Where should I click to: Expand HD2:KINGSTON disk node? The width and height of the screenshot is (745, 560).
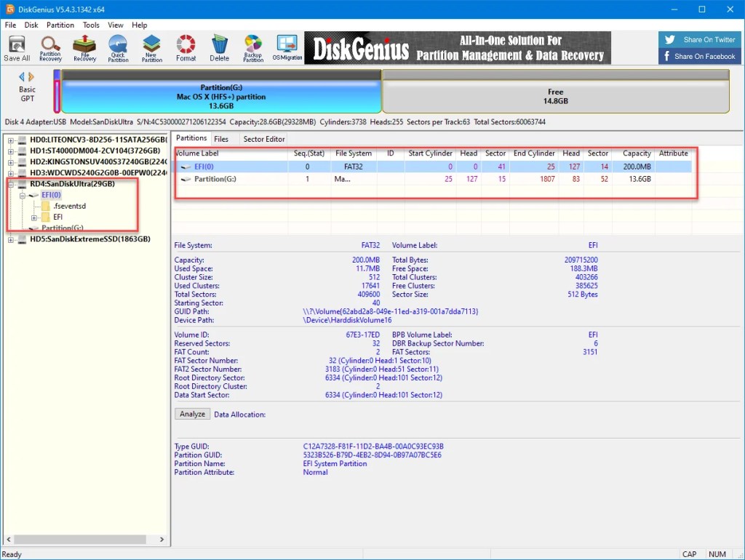(10, 162)
